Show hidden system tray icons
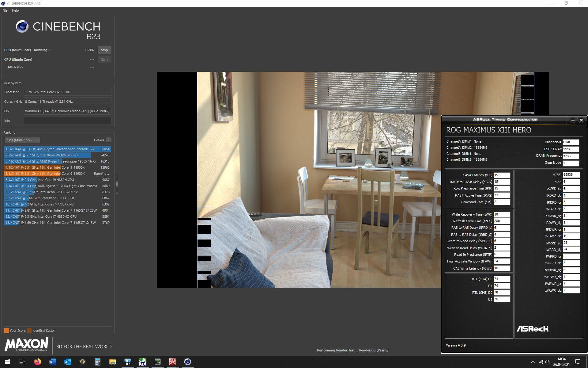588x368 pixels. click(533, 362)
